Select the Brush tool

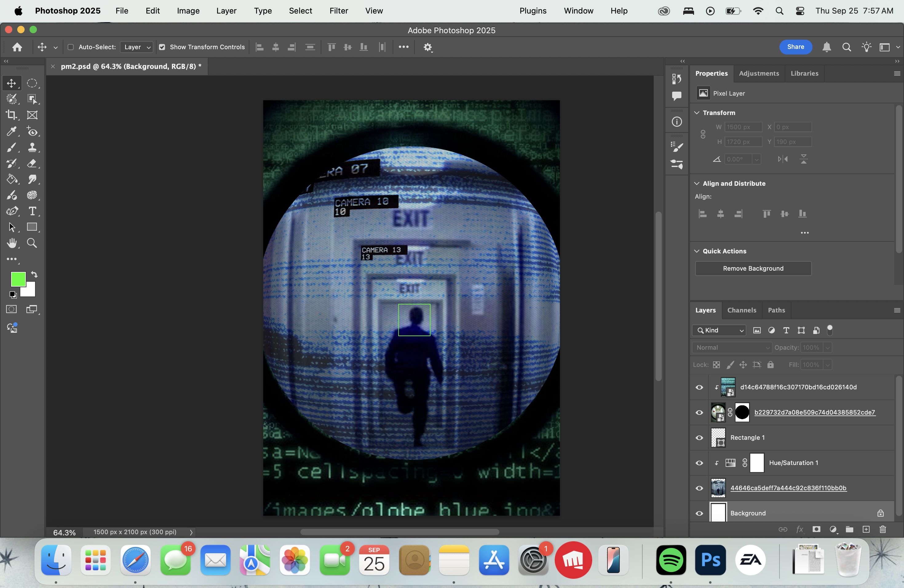(11, 147)
